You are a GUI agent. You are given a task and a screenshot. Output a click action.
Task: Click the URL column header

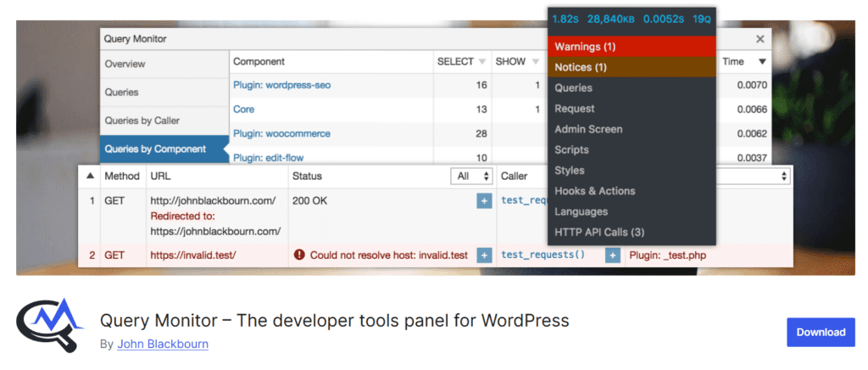[160, 177]
